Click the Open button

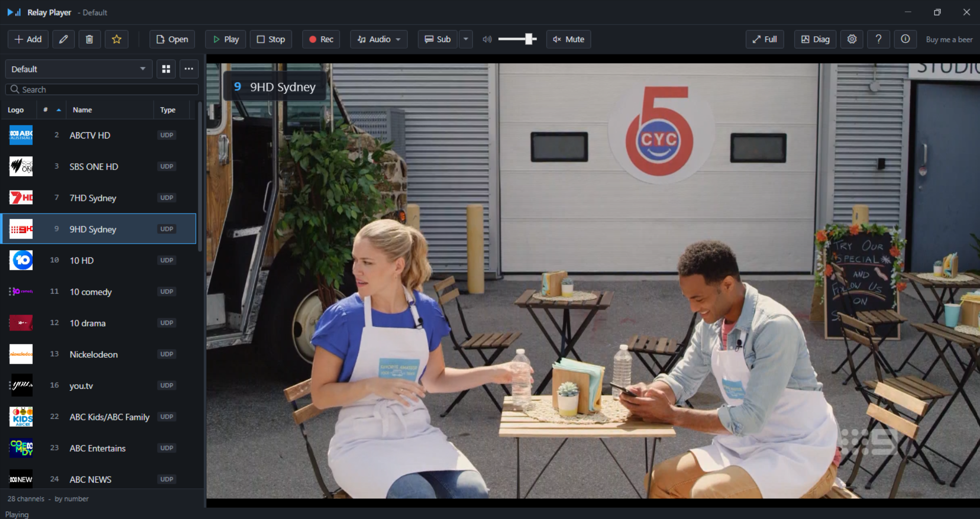pyautogui.click(x=172, y=39)
